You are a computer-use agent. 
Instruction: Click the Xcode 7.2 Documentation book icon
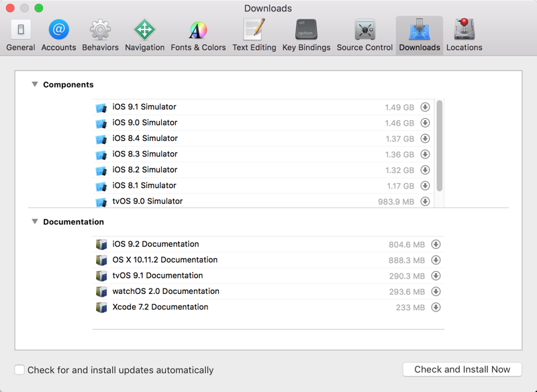pyautogui.click(x=101, y=307)
